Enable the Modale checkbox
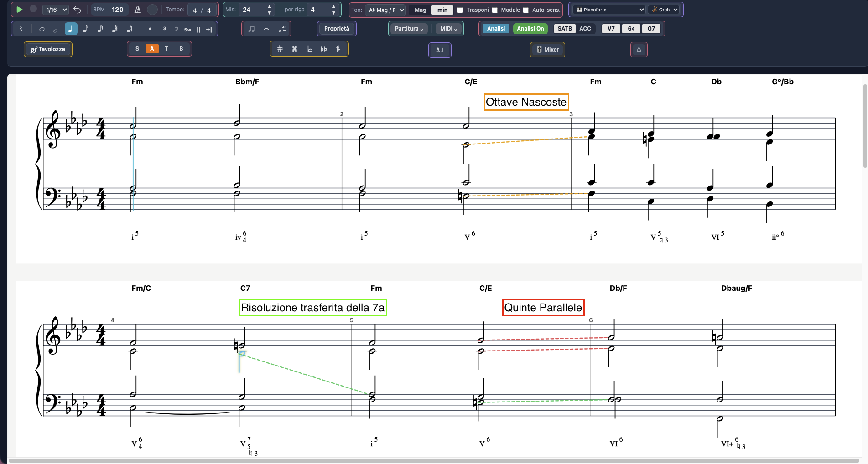The image size is (868, 464). 495,10
